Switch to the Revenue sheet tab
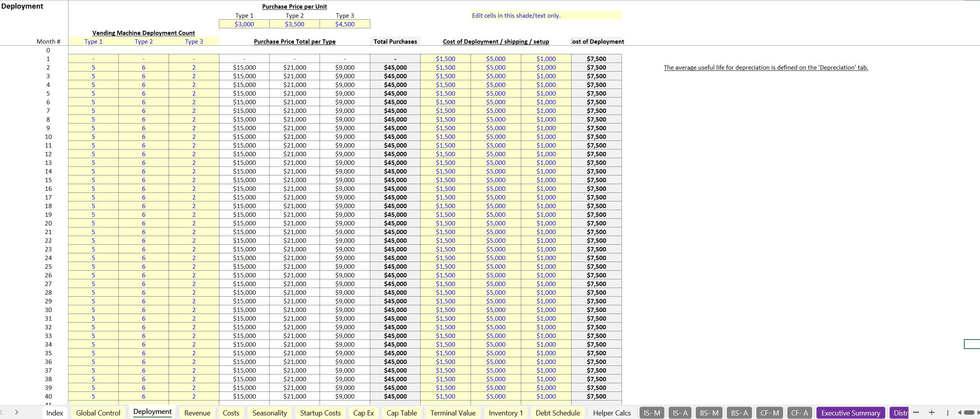The width and height of the screenshot is (980, 419). pyautogui.click(x=197, y=413)
